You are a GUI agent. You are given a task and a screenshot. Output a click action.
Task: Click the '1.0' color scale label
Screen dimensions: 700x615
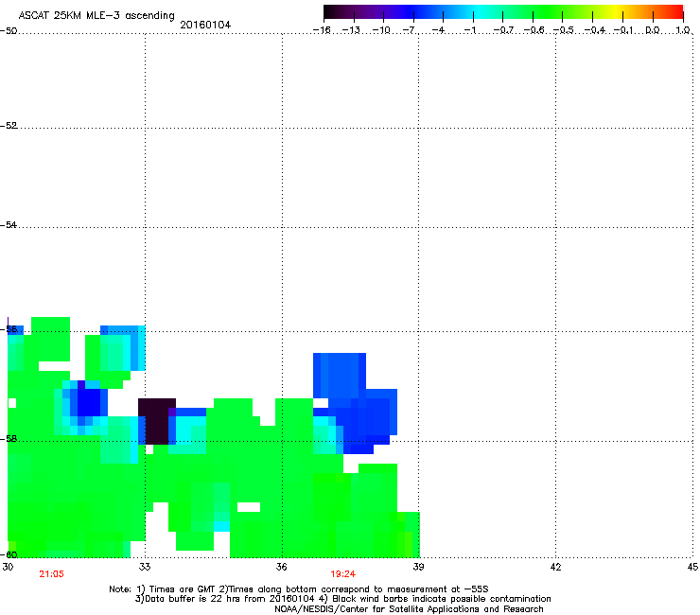click(683, 30)
